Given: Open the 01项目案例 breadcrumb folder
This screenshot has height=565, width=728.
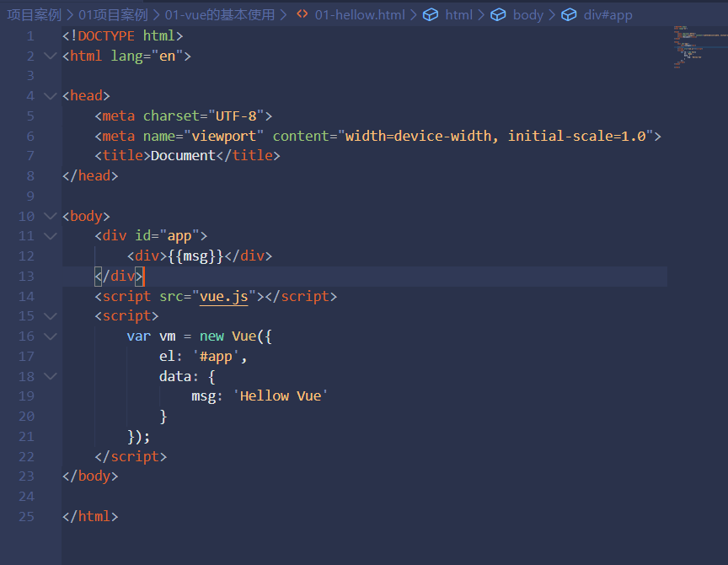Looking at the screenshot, I should click(113, 15).
